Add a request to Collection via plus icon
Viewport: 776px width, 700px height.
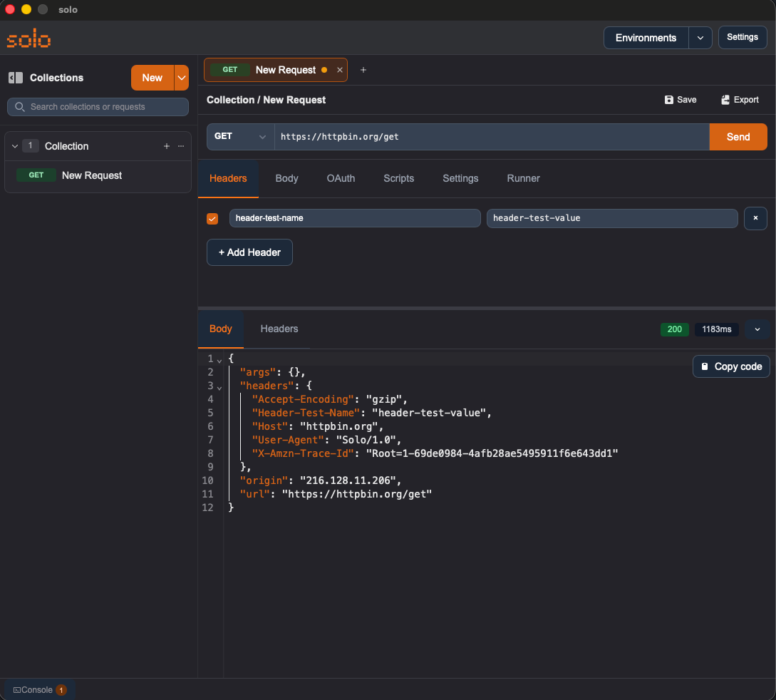pos(166,146)
